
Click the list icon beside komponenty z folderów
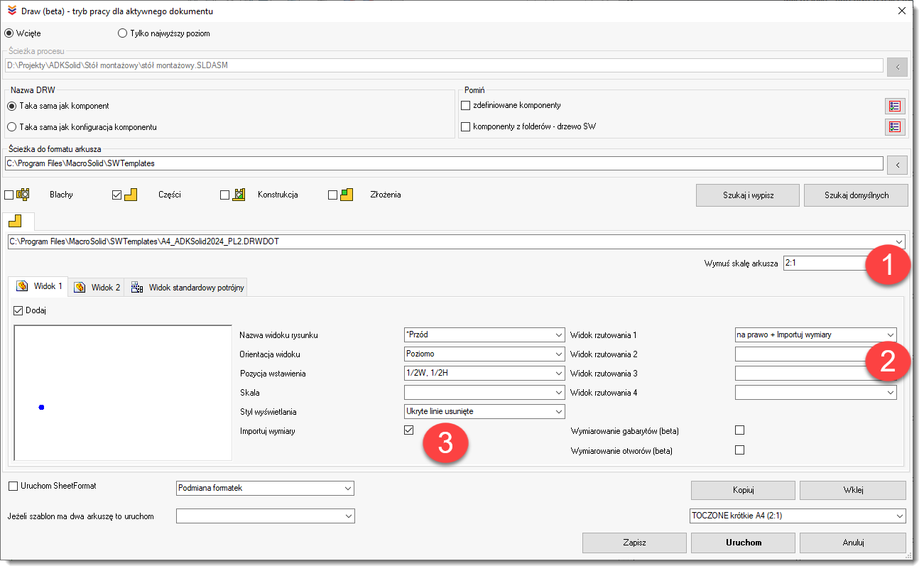[x=894, y=127]
